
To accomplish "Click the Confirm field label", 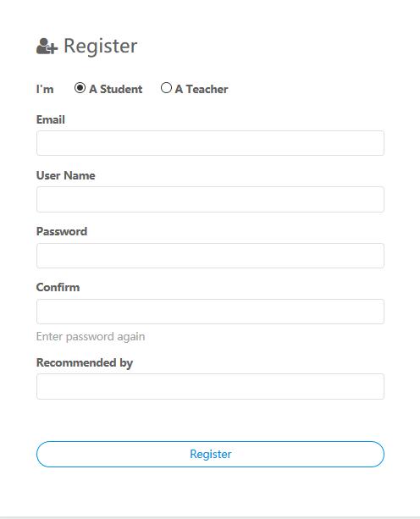I will 58,287.
